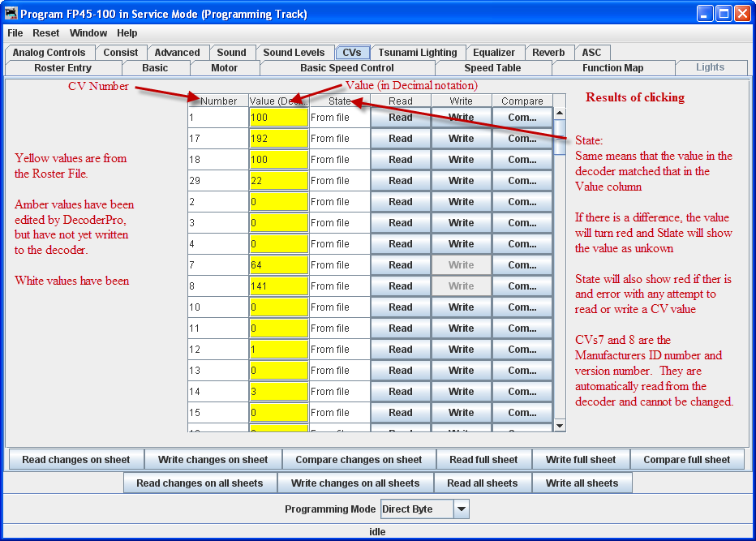Select the Tsunami Lighting tab

point(418,53)
